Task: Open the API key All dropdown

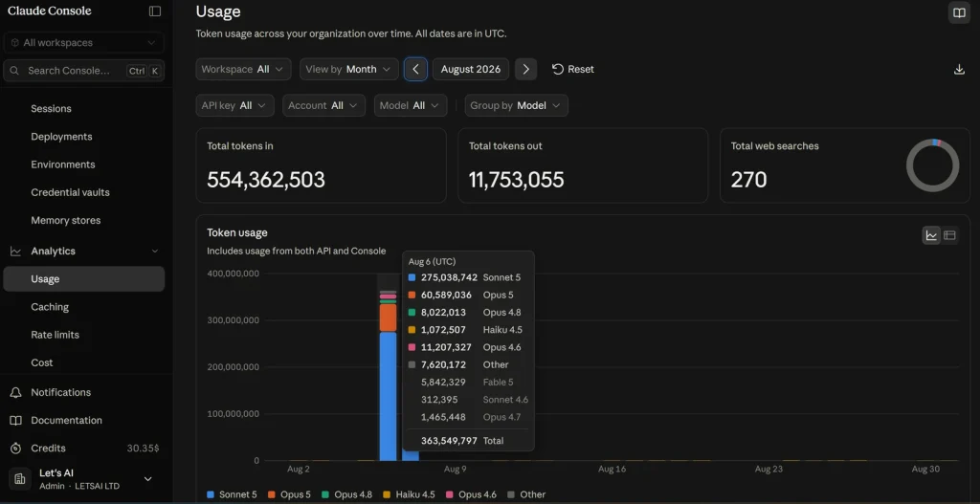Action: [x=234, y=105]
